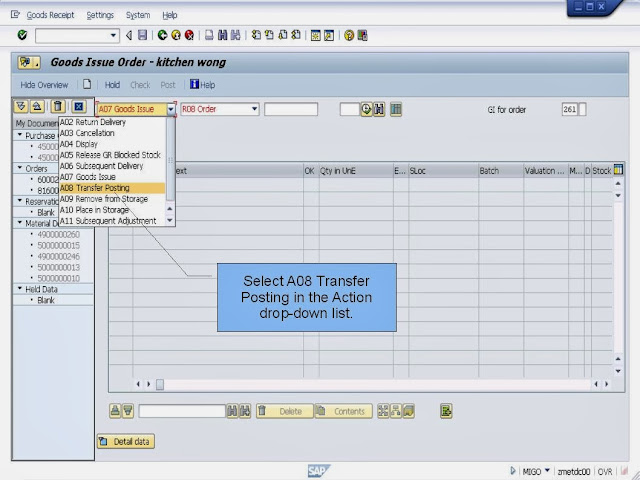The image size is (640, 480).
Task: Click the green Enter checkmark icon
Action: pos(22,36)
